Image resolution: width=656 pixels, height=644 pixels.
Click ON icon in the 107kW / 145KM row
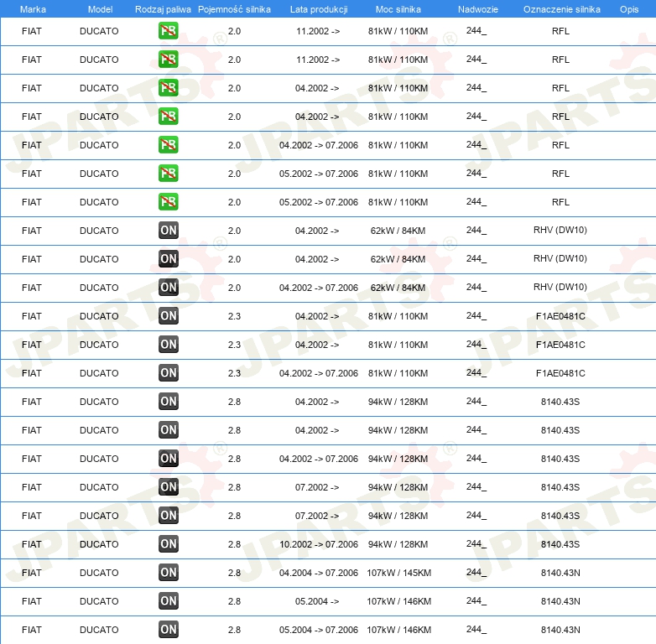point(168,572)
